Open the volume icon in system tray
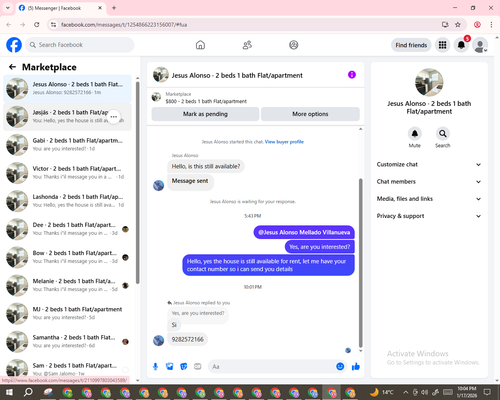This screenshot has height=400, width=500. pyautogui.click(x=425, y=392)
